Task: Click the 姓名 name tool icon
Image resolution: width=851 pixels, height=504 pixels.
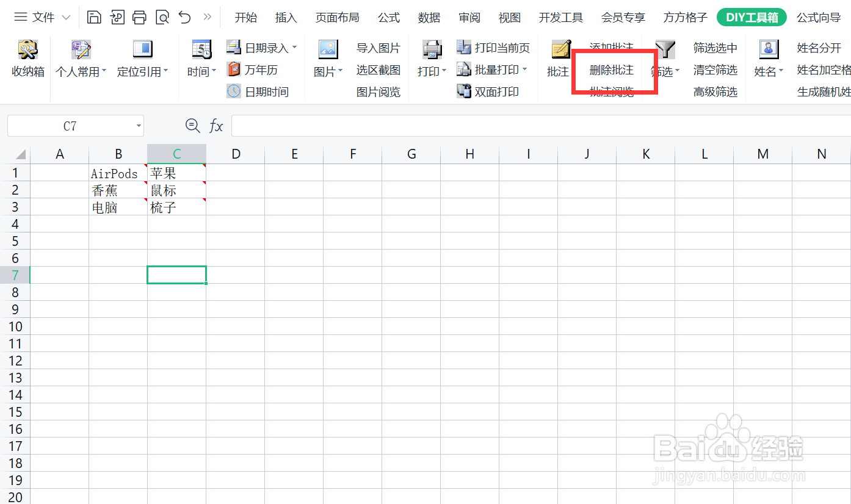Action: pos(769,50)
